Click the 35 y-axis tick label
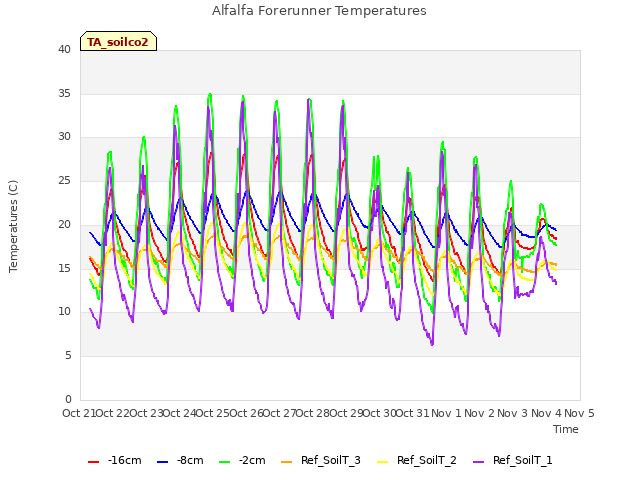 click(x=64, y=93)
